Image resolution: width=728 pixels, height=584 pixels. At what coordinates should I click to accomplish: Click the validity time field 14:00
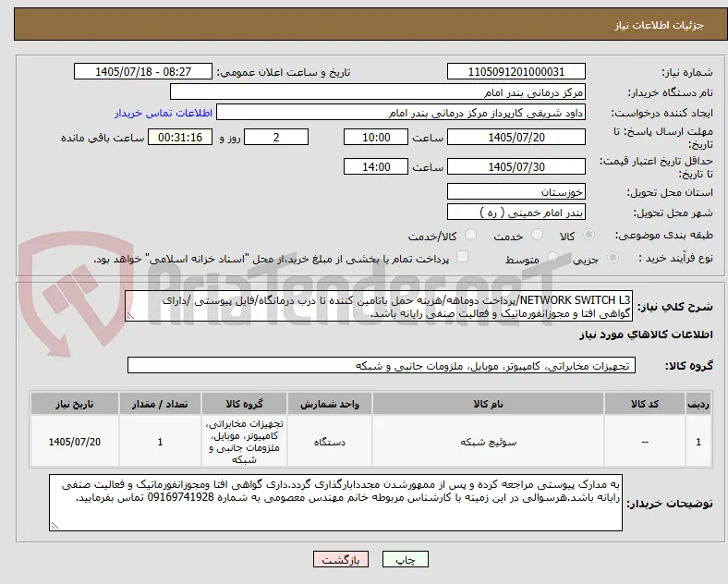click(x=376, y=166)
